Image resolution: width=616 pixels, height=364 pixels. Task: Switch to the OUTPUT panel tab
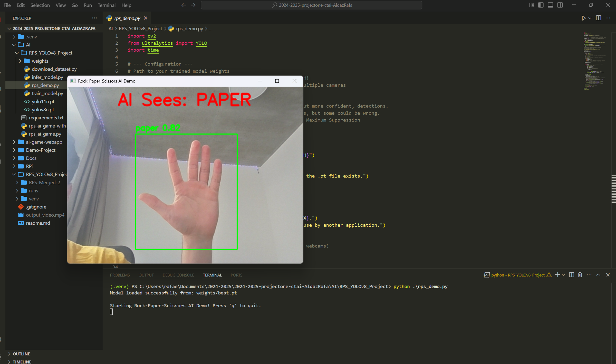(146, 275)
